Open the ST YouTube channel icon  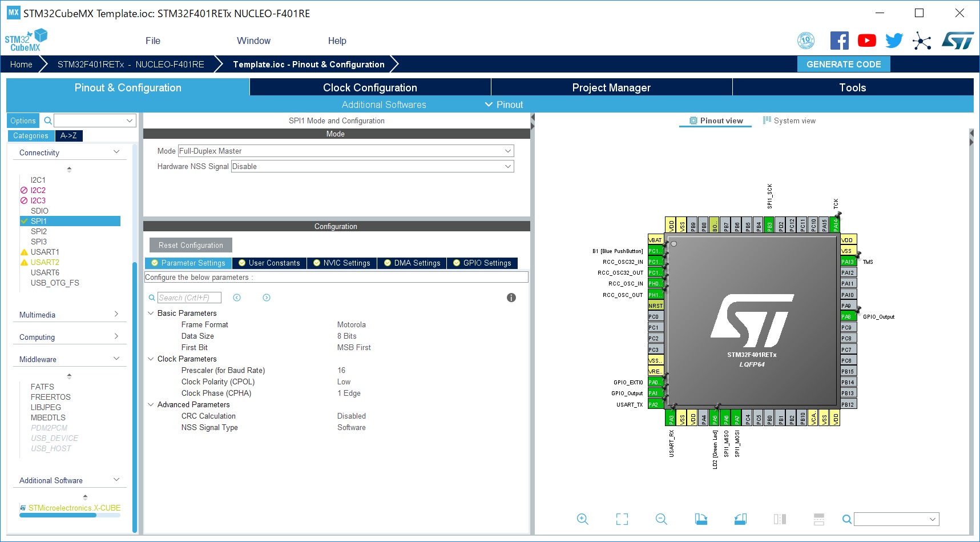click(x=866, y=41)
